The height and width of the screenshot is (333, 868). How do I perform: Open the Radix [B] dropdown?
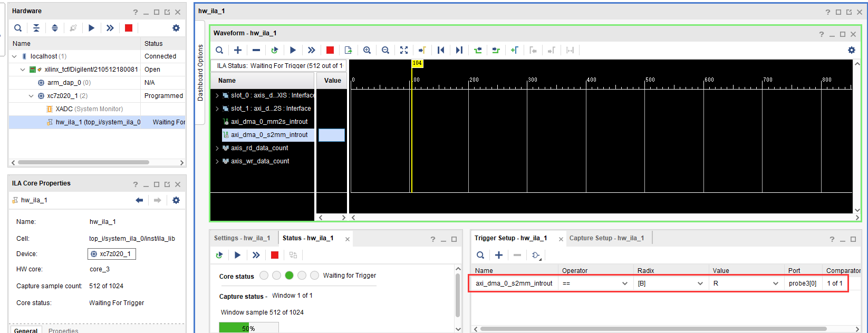(x=671, y=283)
